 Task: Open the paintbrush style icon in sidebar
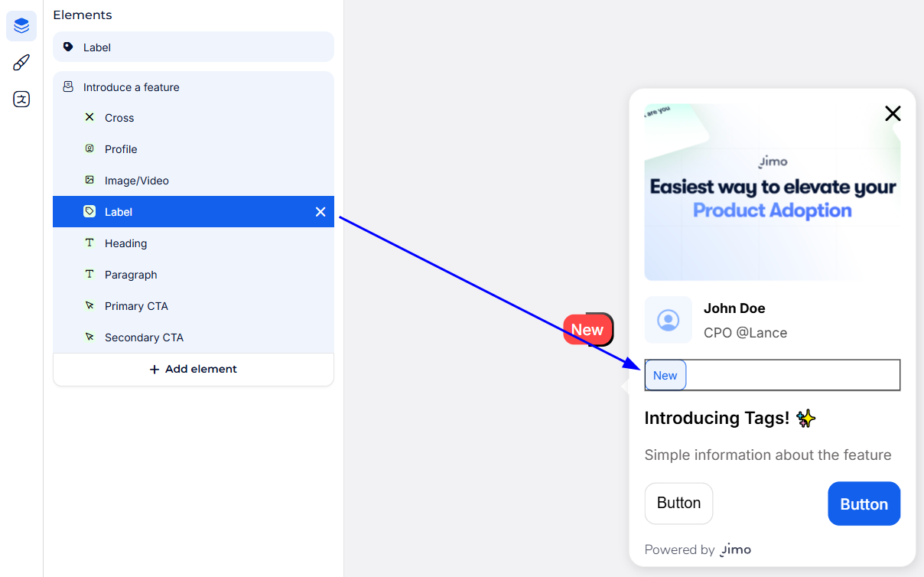pos(21,63)
